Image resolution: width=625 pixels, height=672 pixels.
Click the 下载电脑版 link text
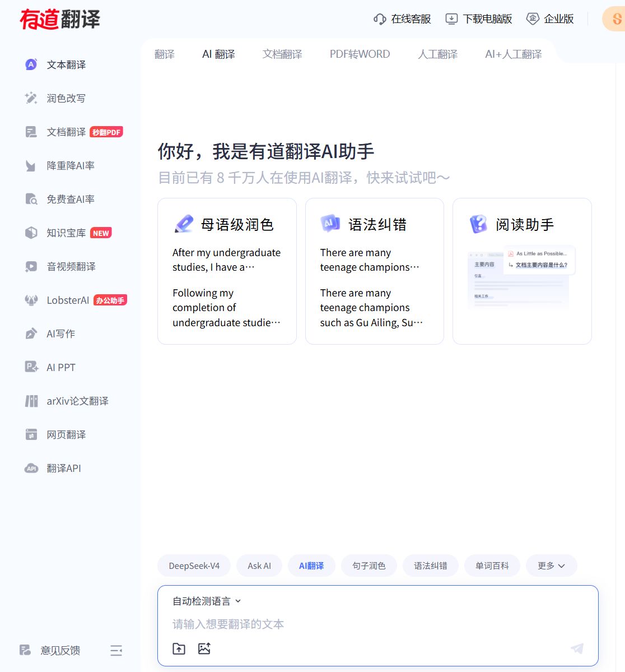point(487,19)
